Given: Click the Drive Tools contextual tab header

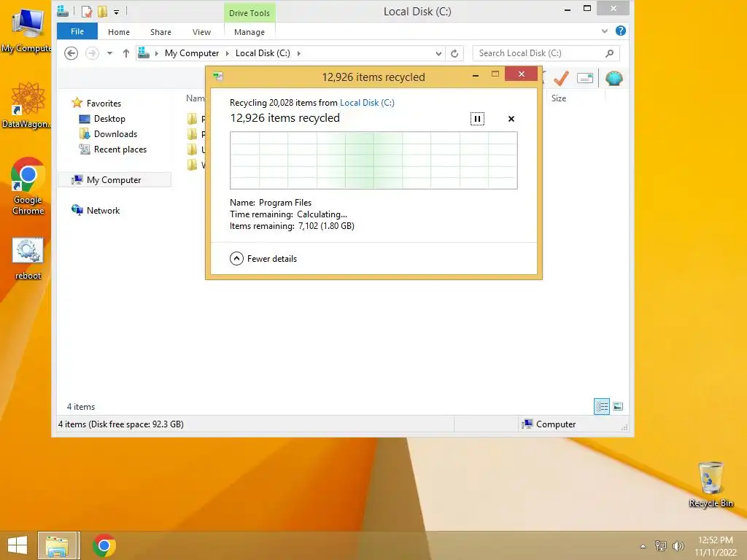Looking at the screenshot, I should click(x=249, y=13).
